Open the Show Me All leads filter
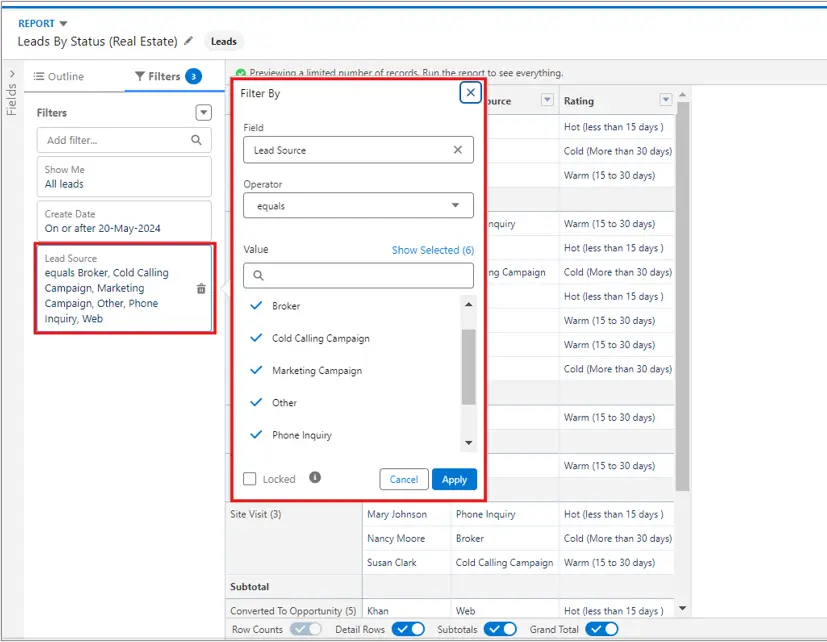This screenshot has height=642, width=827. (x=124, y=177)
